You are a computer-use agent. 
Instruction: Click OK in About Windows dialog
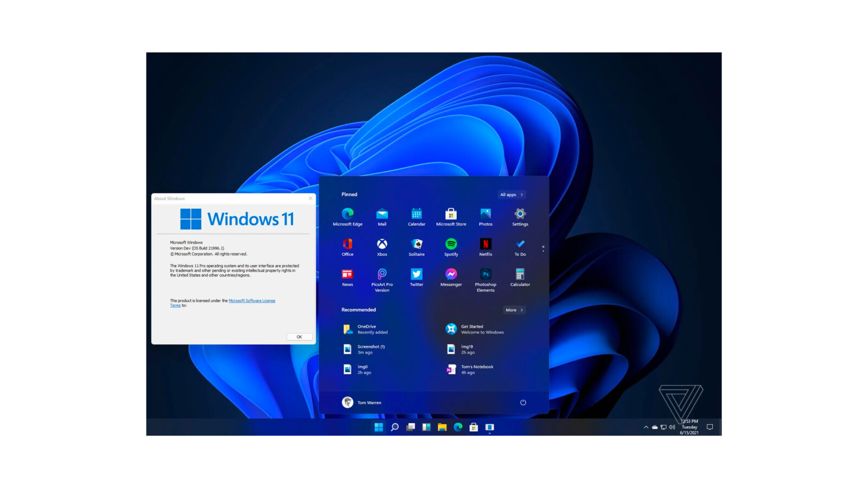299,337
